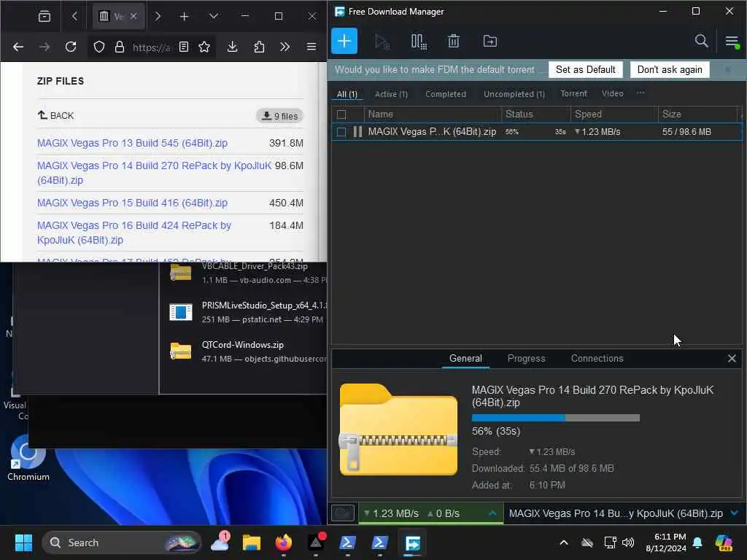Collapse details panel chevron at bottom right
Image resolution: width=747 pixels, height=560 pixels.
[734, 513]
